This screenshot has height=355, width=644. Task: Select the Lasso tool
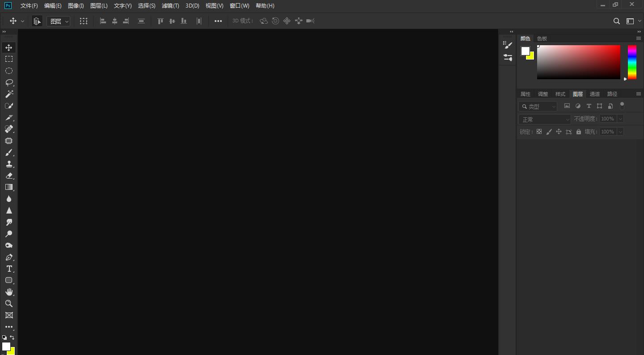point(9,82)
